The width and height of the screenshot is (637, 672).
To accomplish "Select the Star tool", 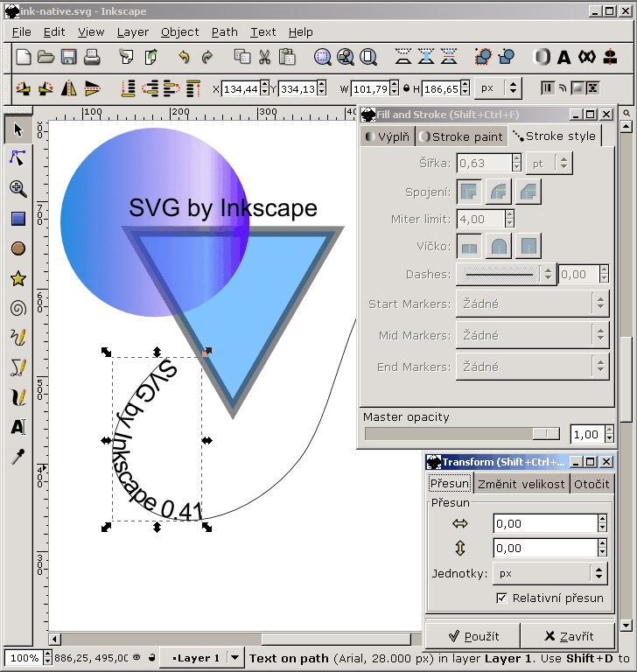I will tap(18, 278).
